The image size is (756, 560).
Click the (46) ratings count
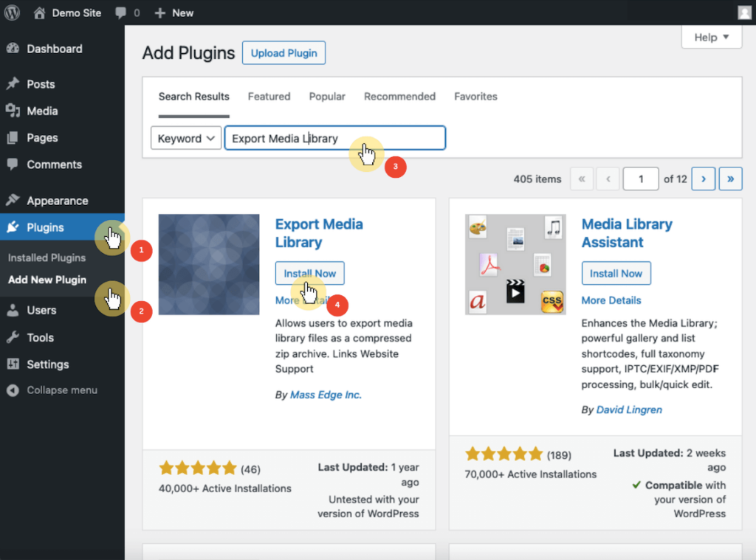click(x=250, y=469)
